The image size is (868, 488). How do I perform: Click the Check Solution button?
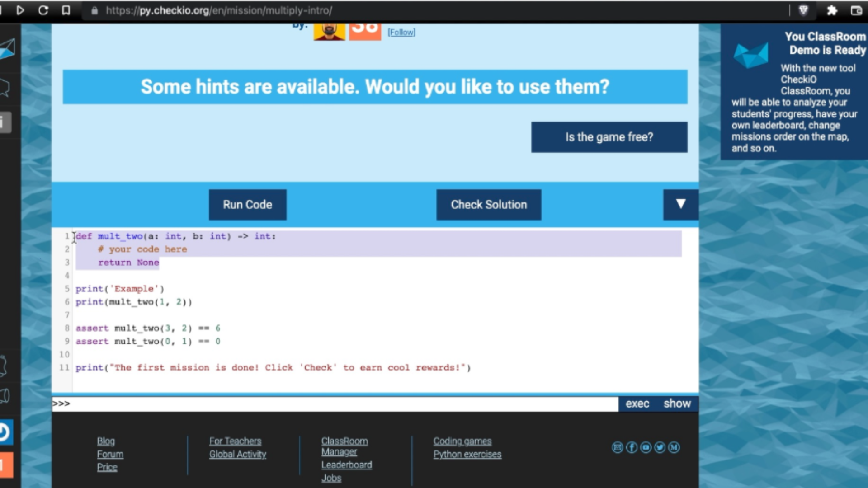tap(489, 204)
